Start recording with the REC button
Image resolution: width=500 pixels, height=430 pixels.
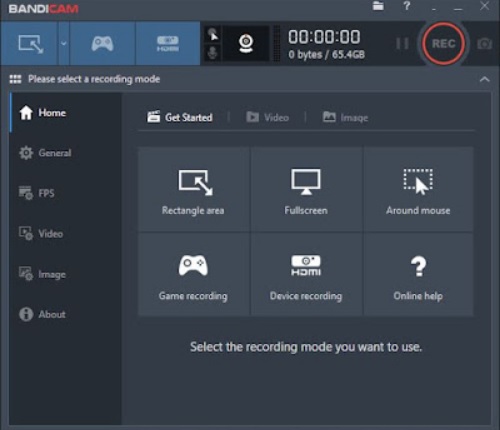tap(443, 44)
